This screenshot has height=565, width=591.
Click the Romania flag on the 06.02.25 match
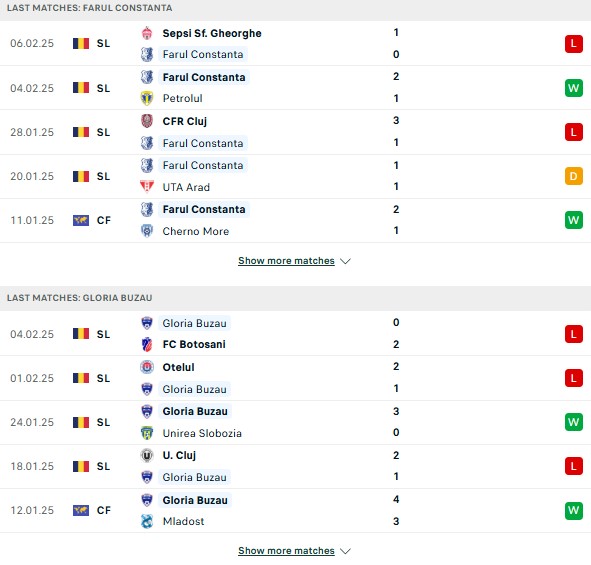click(81, 43)
